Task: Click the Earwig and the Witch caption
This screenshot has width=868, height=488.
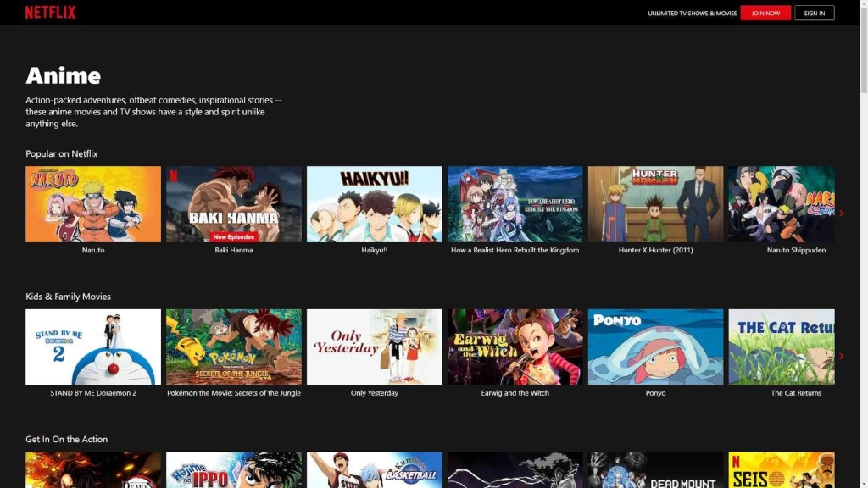Action: tap(515, 393)
